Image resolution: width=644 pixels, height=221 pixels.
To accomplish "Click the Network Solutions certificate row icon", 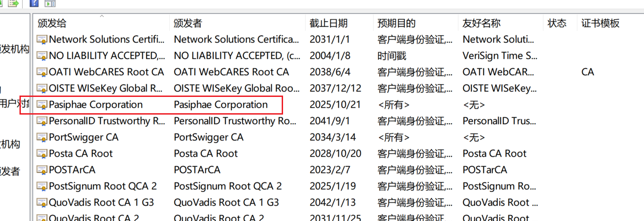I will pyautogui.click(x=42, y=40).
